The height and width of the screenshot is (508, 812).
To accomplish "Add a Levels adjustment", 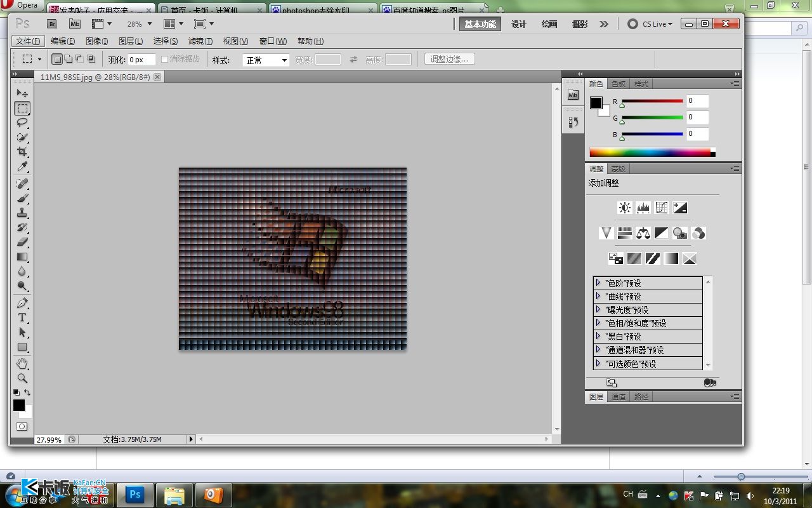I will coord(643,208).
